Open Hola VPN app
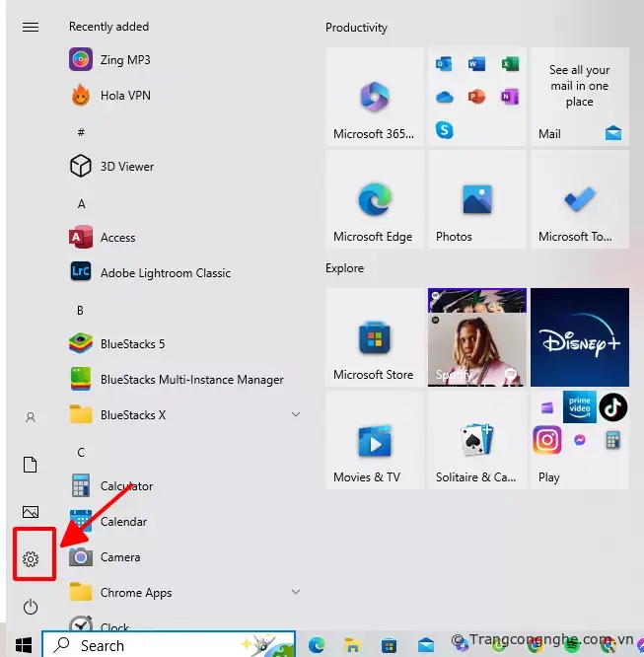 click(x=125, y=96)
